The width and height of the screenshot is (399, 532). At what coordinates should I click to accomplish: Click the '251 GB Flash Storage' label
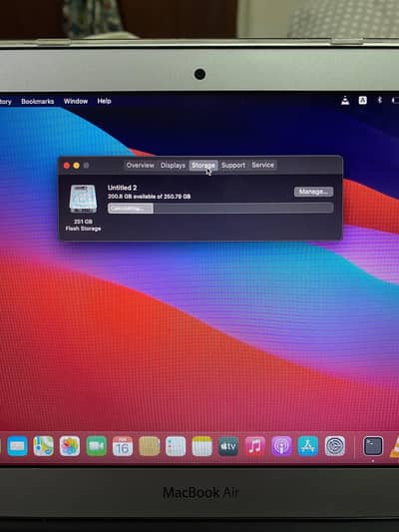click(x=83, y=226)
